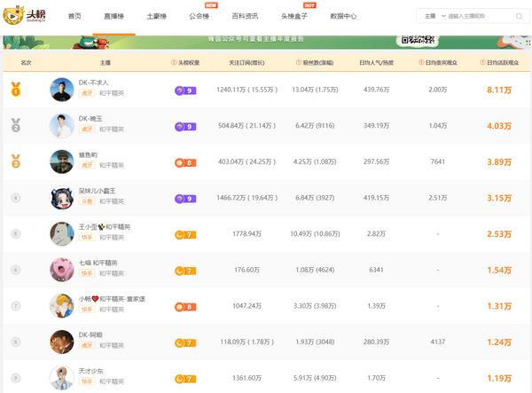Click the silver rank 2 medal icon
Viewport: 532px width, 393px height.
[x=16, y=125]
